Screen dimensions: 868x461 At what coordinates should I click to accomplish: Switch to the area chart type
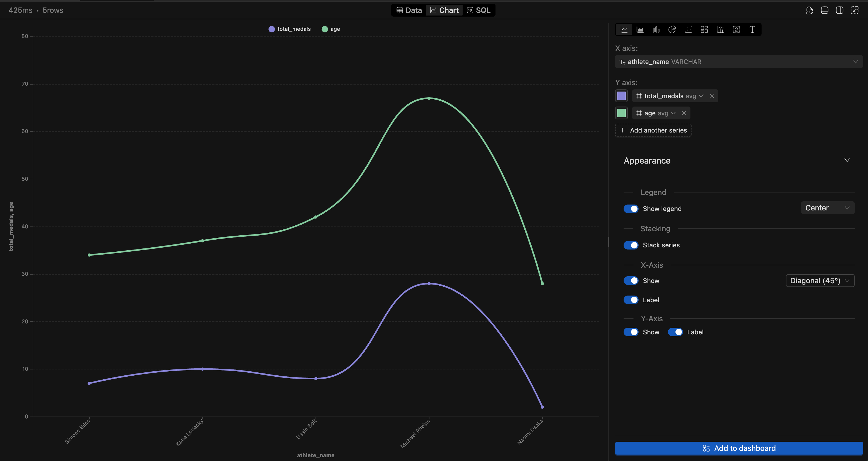coord(640,29)
